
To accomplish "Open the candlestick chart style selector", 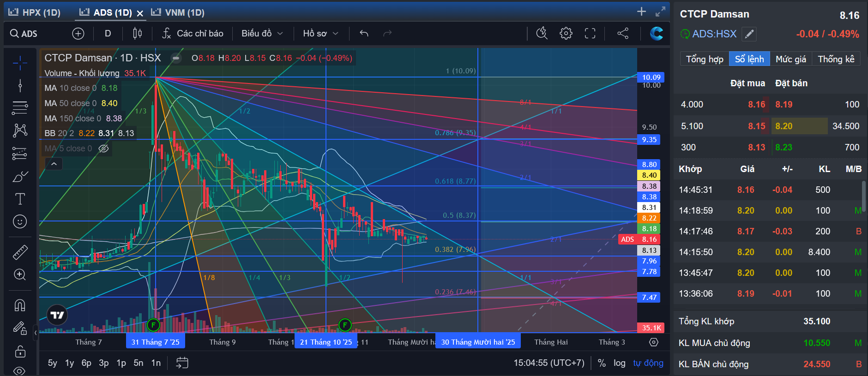I will 137,33.
